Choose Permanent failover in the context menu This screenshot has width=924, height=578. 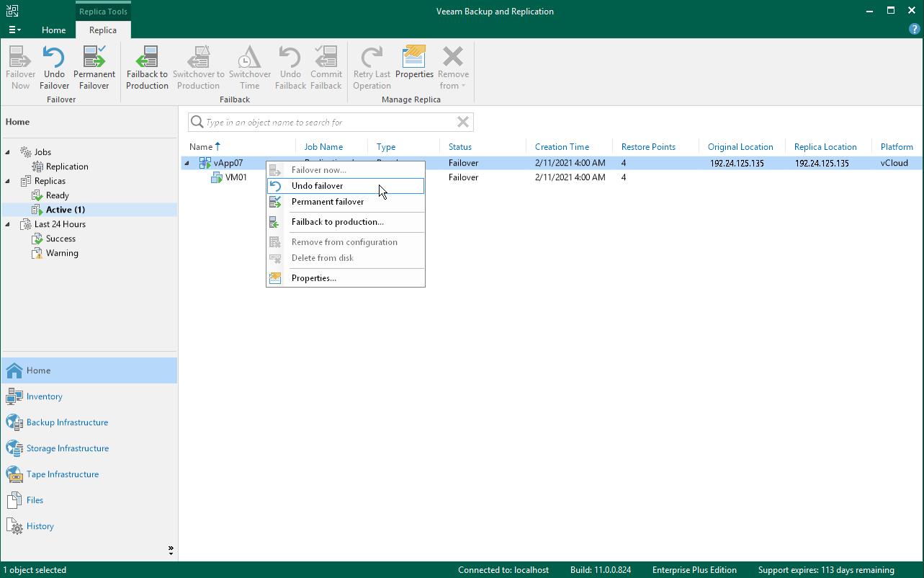pyautogui.click(x=346, y=202)
